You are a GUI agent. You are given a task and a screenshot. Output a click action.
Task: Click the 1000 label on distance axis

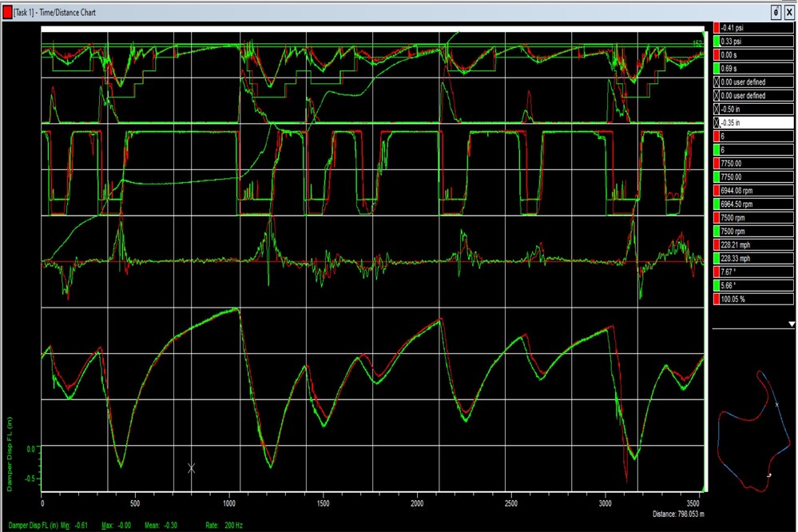[229, 503]
